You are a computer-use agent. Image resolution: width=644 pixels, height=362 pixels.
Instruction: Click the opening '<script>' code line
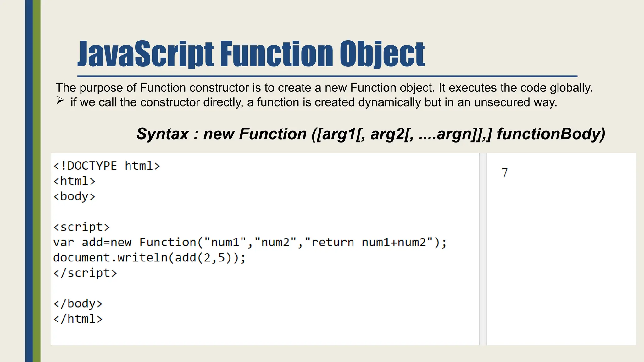[x=81, y=227]
